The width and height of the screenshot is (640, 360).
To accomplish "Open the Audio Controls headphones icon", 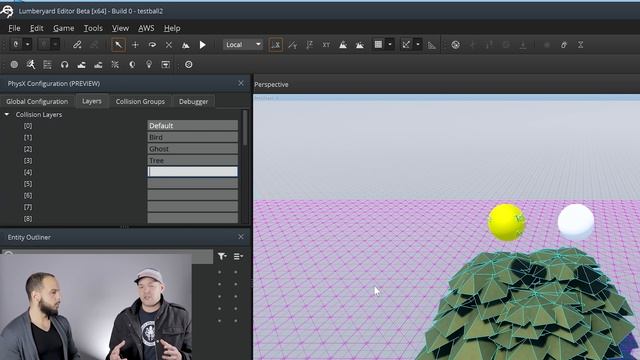I will 64,64.
